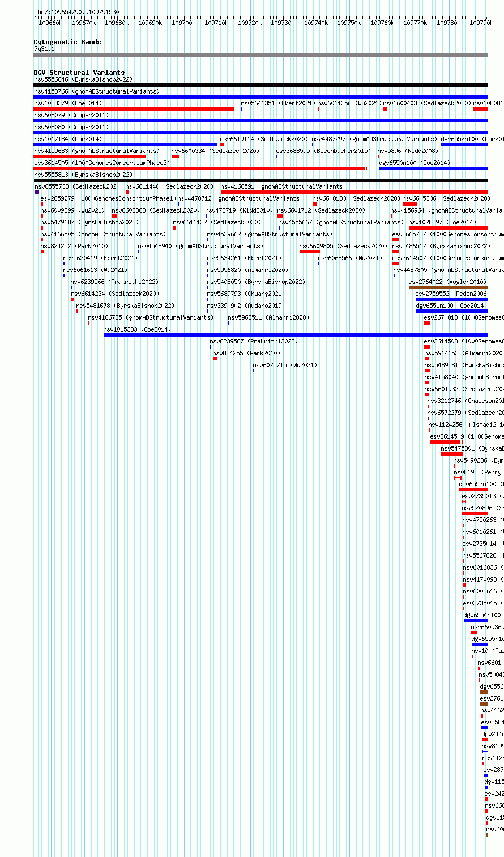Select nsv6605306 (Sedlazeck2020) label
The height and width of the screenshot is (857, 504).
446,198
